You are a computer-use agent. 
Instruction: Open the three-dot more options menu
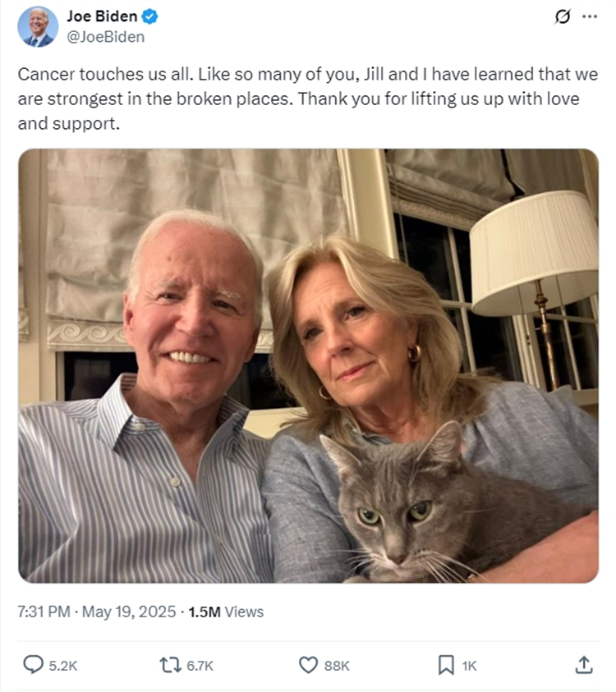[589, 17]
